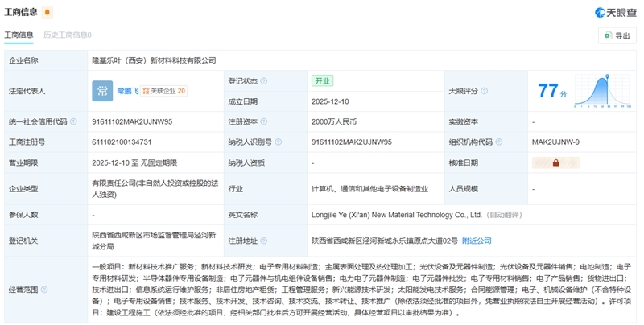Click the locked 核准日期 field
The height and width of the screenshot is (325, 644).
(555, 162)
